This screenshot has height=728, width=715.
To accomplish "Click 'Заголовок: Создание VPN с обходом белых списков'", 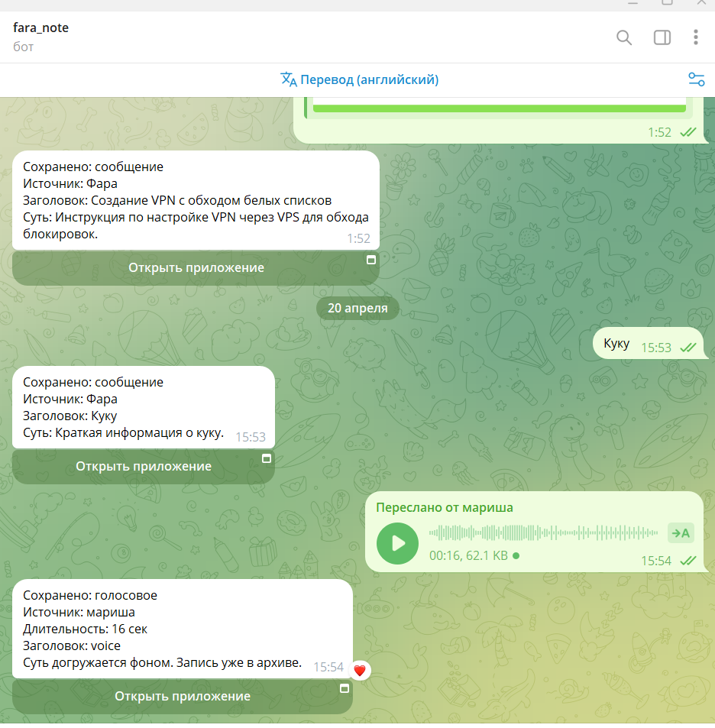I will [177, 201].
